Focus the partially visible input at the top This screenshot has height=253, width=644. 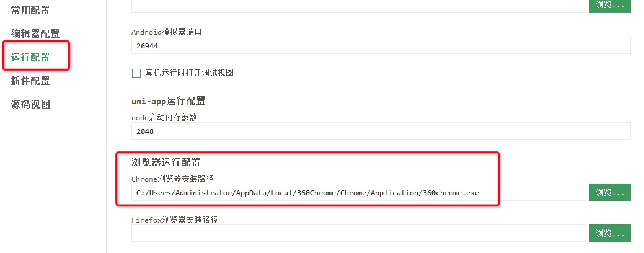point(358,5)
